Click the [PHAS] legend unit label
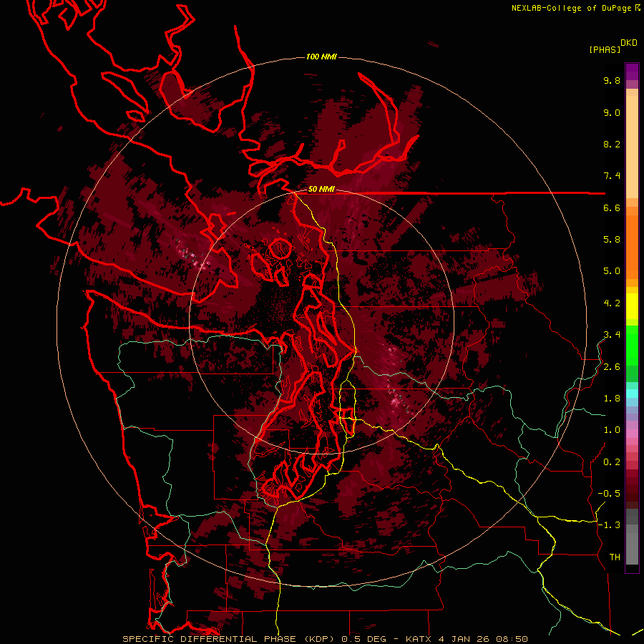The image size is (644, 644). tap(605, 49)
